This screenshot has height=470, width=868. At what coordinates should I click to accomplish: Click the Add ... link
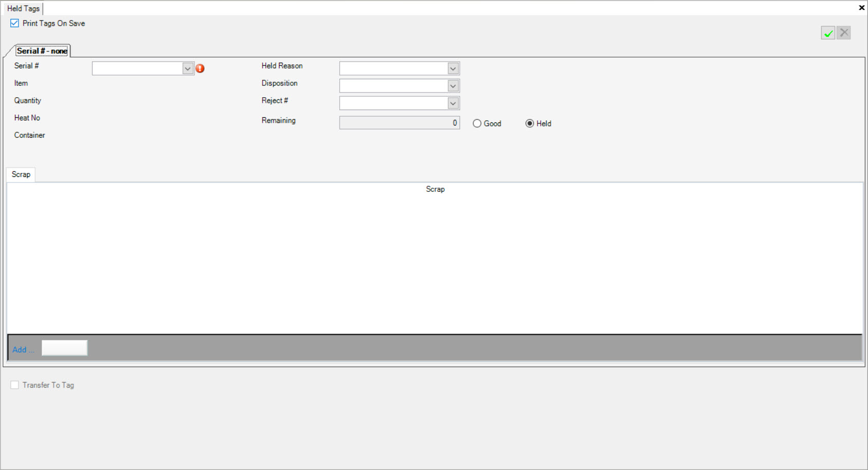(x=23, y=350)
